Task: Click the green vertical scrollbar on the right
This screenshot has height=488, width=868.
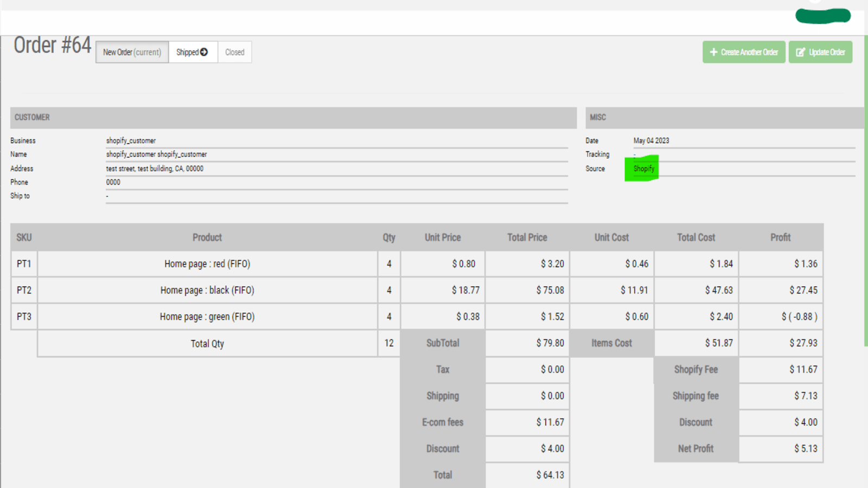Action: (x=865, y=190)
